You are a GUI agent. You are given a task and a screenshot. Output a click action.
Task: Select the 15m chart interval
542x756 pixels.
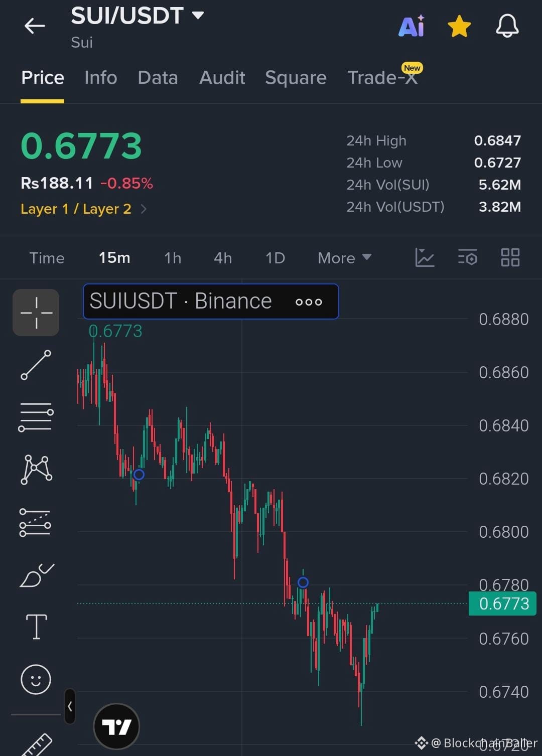coord(114,258)
